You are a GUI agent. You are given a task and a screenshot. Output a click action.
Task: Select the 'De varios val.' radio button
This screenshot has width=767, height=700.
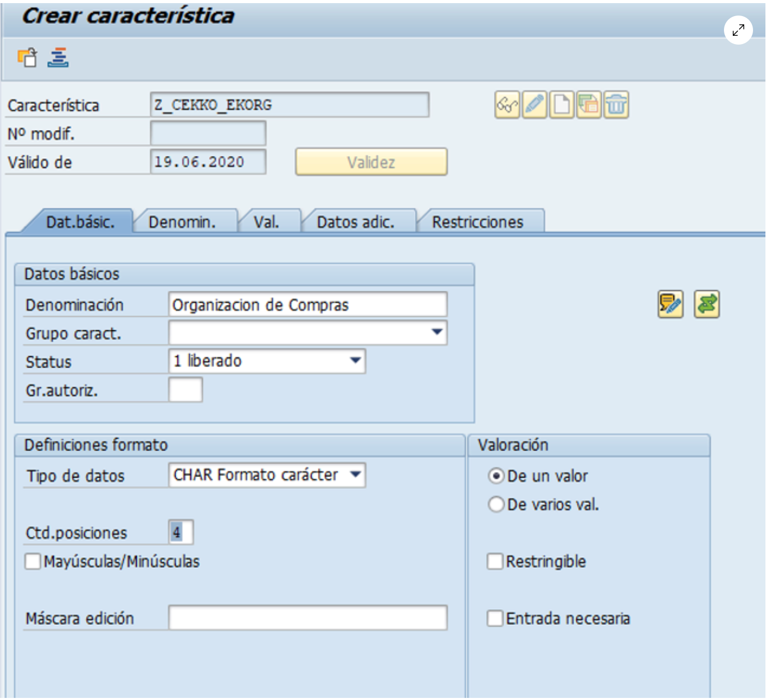point(496,505)
